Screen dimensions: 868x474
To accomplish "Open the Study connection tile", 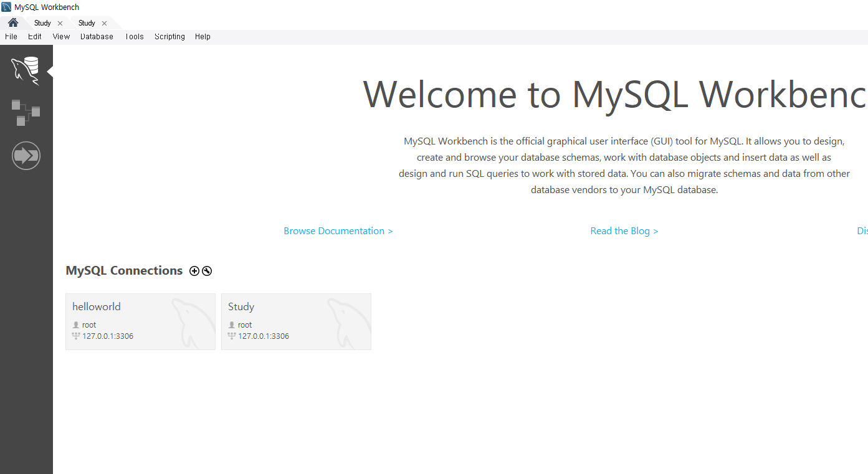I will click(296, 321).
